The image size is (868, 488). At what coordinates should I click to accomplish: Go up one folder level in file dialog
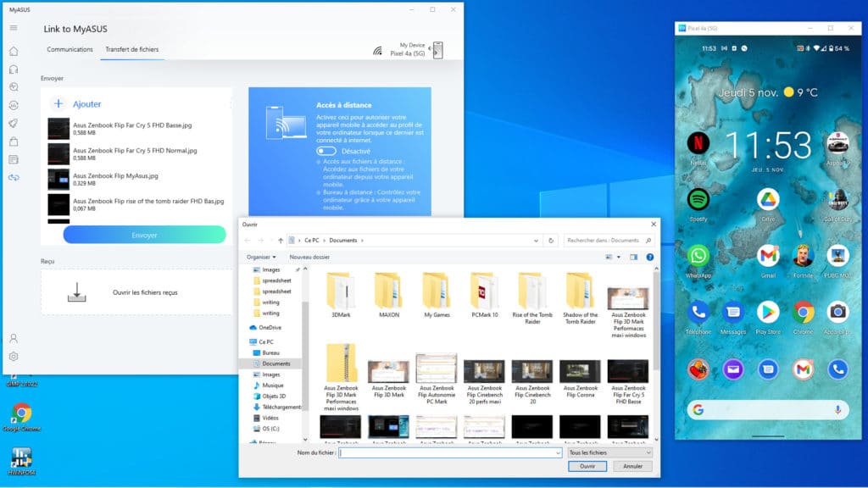pyautogui.click(x=281, y=240)
